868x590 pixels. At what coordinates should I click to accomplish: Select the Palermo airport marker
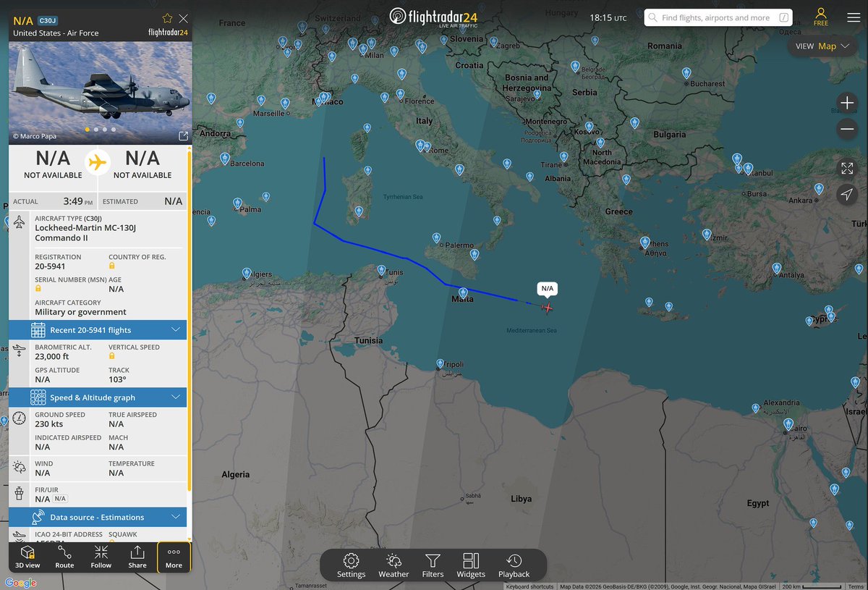436,236
